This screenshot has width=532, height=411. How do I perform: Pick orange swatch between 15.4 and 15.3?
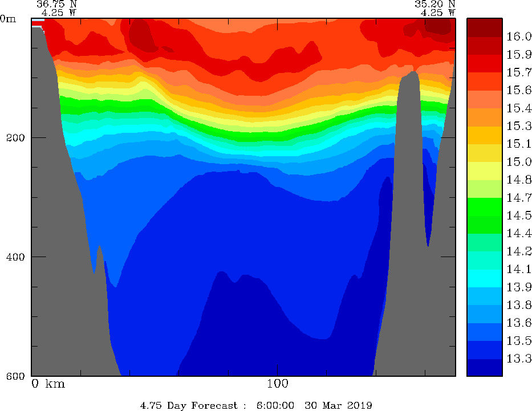coord(485,117)
